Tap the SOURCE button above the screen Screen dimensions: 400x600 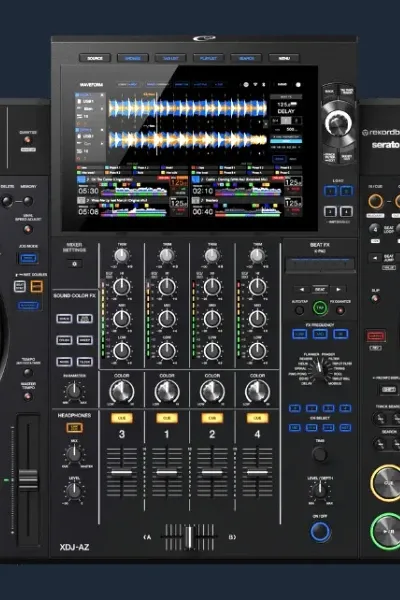click(x=95, y=58)
